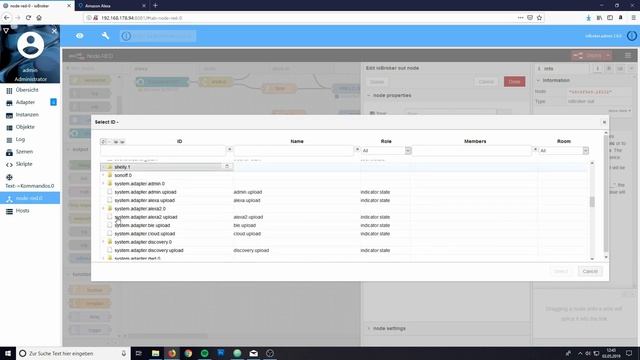Close the sidebar with the X icon
Image resolution: width=640 pixels, height=360 pixels.
click(54, 31)
